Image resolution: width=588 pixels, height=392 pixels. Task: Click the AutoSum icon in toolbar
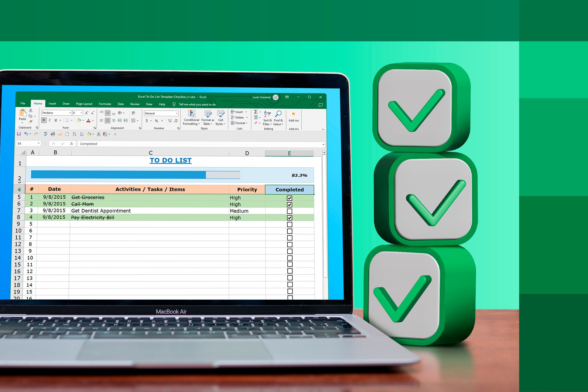[x=256, y=112]
